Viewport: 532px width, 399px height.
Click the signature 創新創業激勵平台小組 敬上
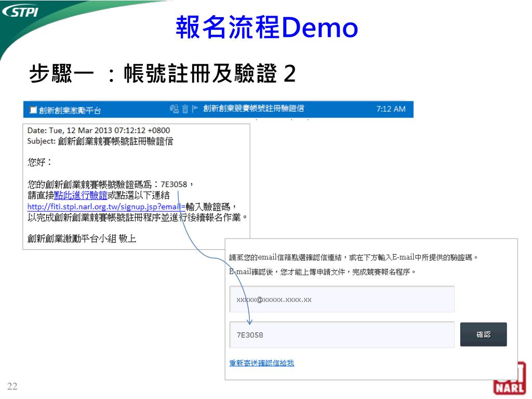pyautogui.click(x=82, y=238)
